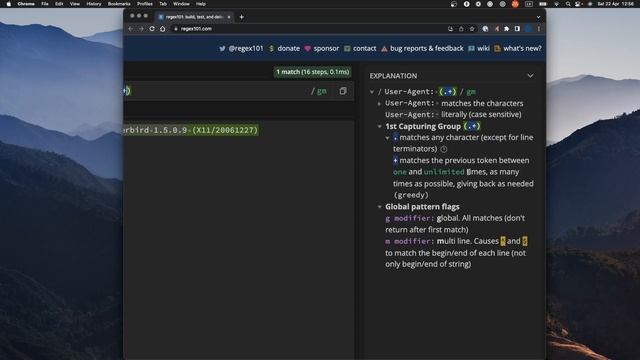The height and width of the screenshot is (360, 640).
Task: Click the orange extension icon in toolbar
Action: click(496, 29)
